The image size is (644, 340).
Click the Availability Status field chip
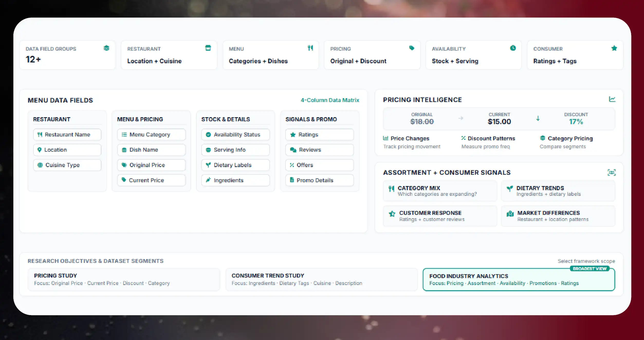(x=235, y=135)
